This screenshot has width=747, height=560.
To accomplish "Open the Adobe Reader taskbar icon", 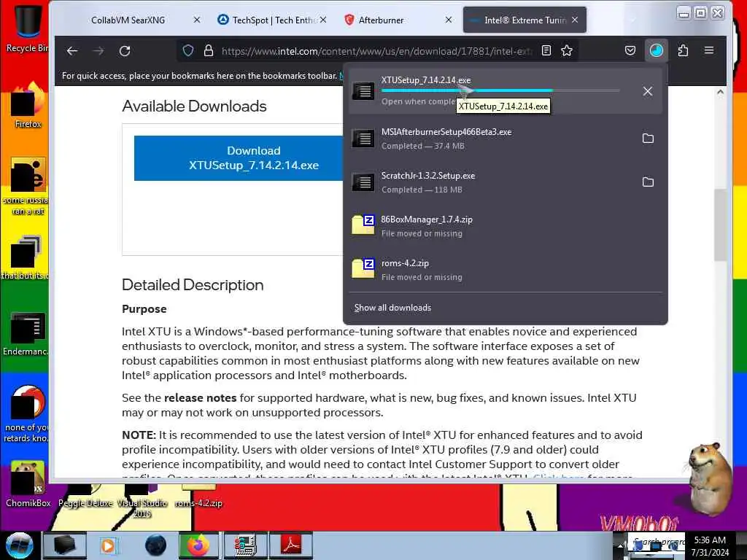I will tap(291, 545).
